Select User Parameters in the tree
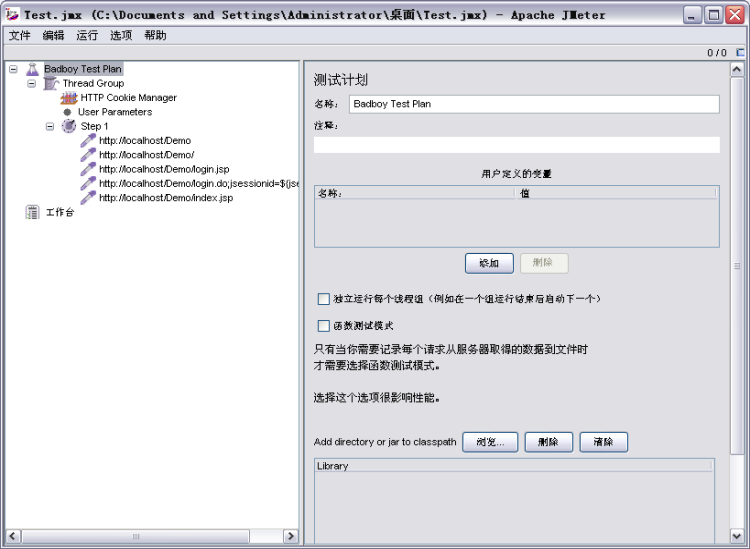The width and height of the screenshot is (750, 549). tap(115, 112)
